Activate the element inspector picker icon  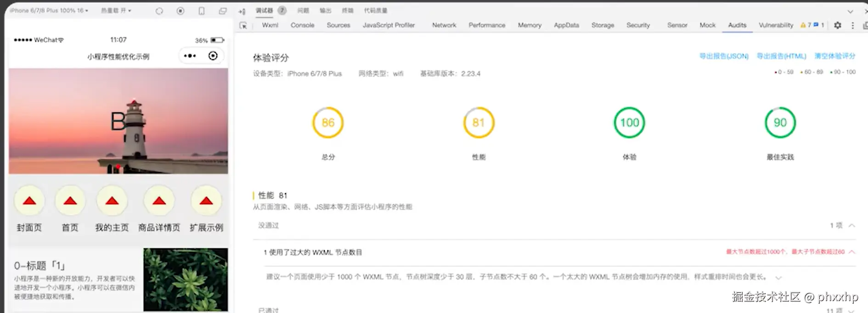pos(243,26)
